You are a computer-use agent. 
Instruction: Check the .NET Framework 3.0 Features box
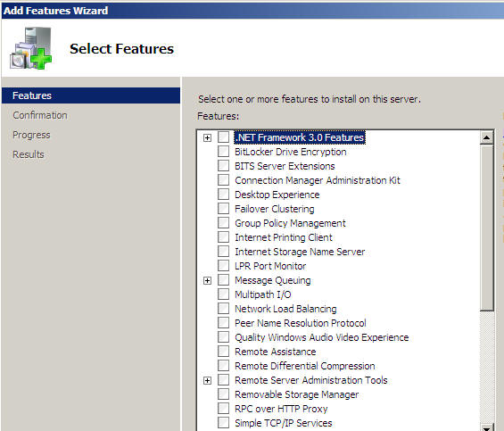[x=223, y=137]
